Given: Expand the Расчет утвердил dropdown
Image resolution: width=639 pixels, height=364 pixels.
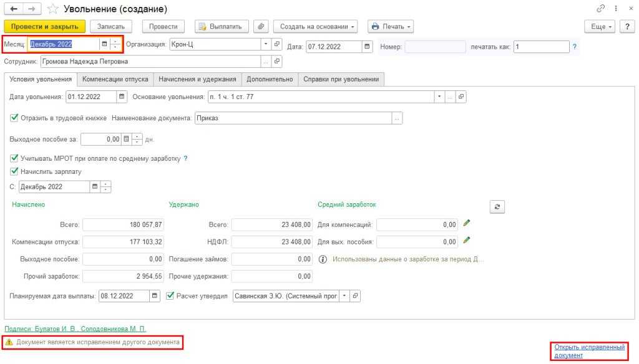Looking at the screenshot, I should pos(344,296).
